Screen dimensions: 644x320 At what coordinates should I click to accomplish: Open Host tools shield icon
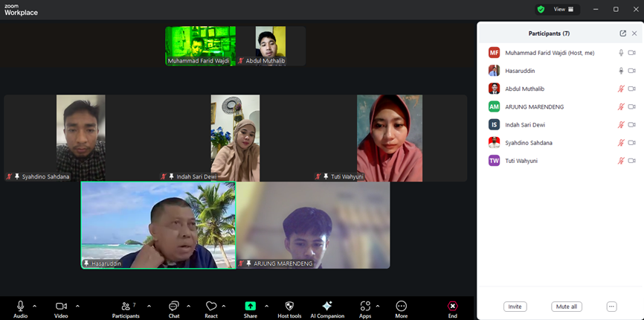(289, 306)
